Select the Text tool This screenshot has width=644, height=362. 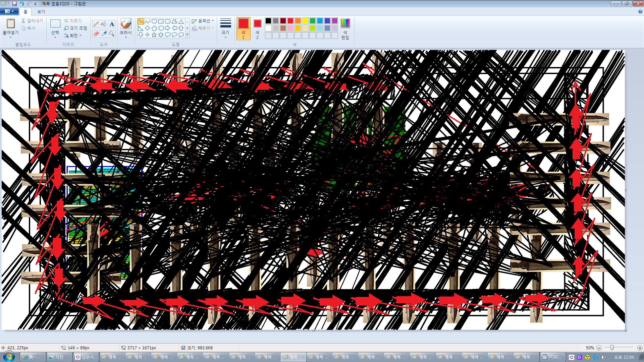tap(112, 24)
